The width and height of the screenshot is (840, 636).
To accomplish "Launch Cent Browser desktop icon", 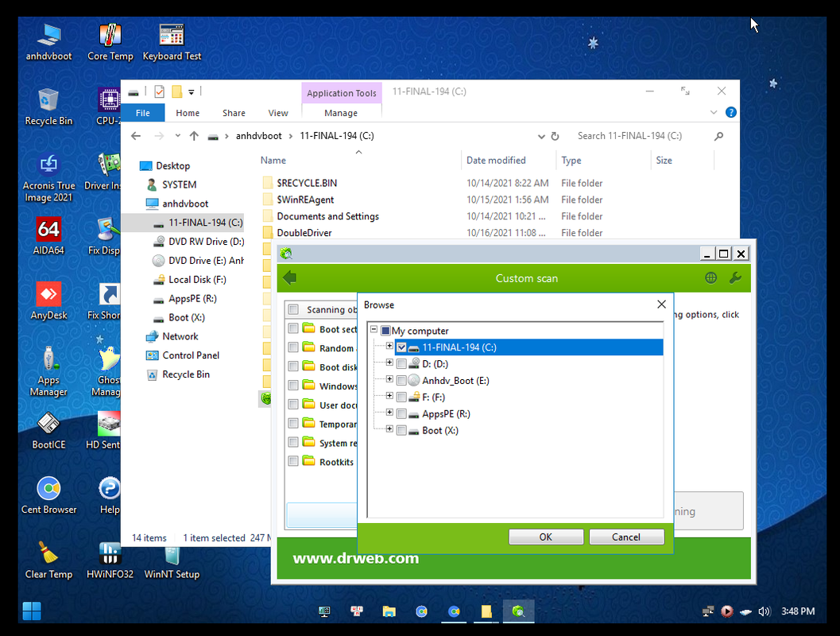I will [48, 495].
